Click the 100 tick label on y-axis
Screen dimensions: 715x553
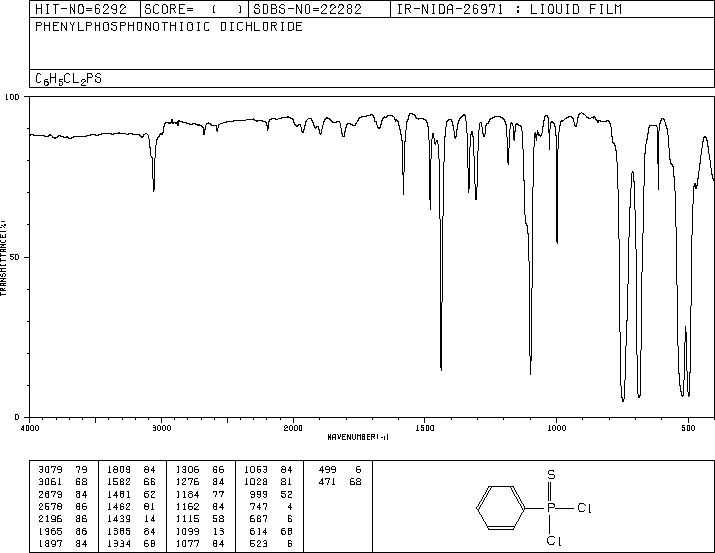pyautogui.click(x=12, y=97)
